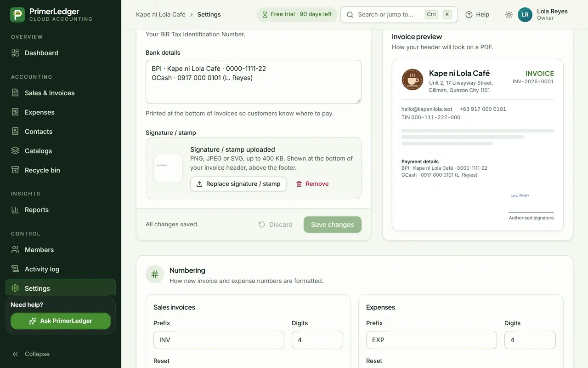Click the magnifier search icon
The width and height of the screenshot is (588, 368).
350,15
